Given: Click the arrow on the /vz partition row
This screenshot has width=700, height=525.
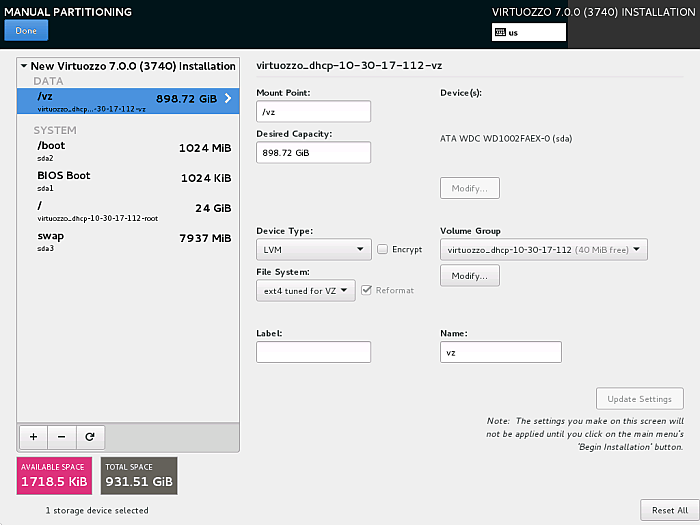Looking at the screenshot, I should (x=228, y=99).
